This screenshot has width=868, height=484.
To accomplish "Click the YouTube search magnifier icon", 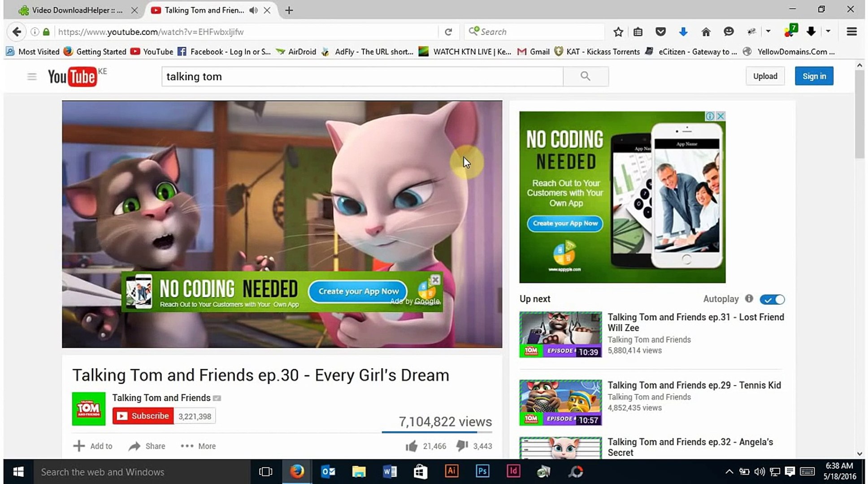I will click(x=586, y=76).
